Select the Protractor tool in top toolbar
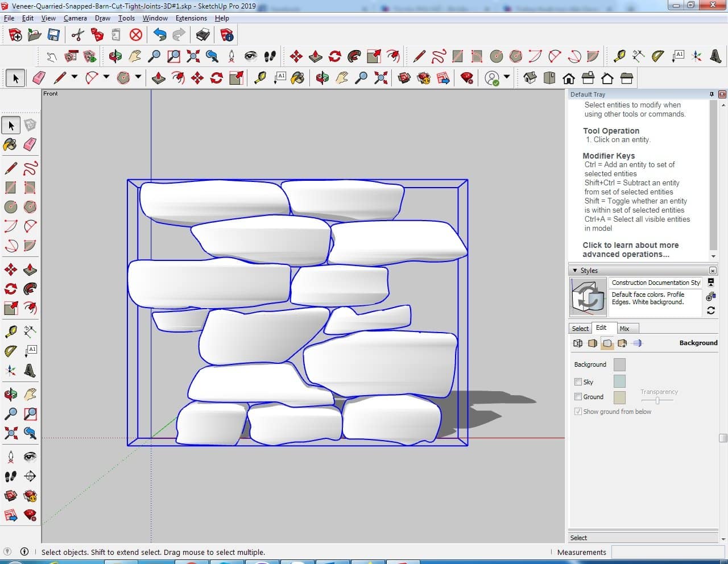Screen dimensions: 728x564 point(658,56)
